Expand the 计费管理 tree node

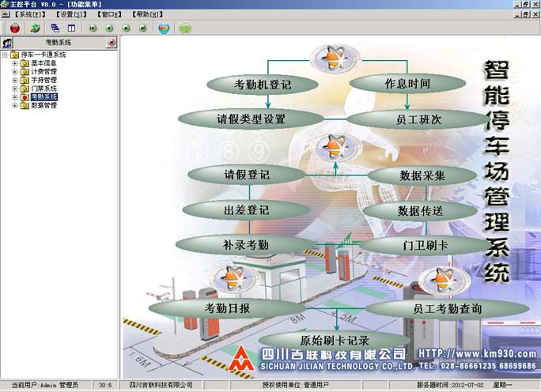coord(14,72)
